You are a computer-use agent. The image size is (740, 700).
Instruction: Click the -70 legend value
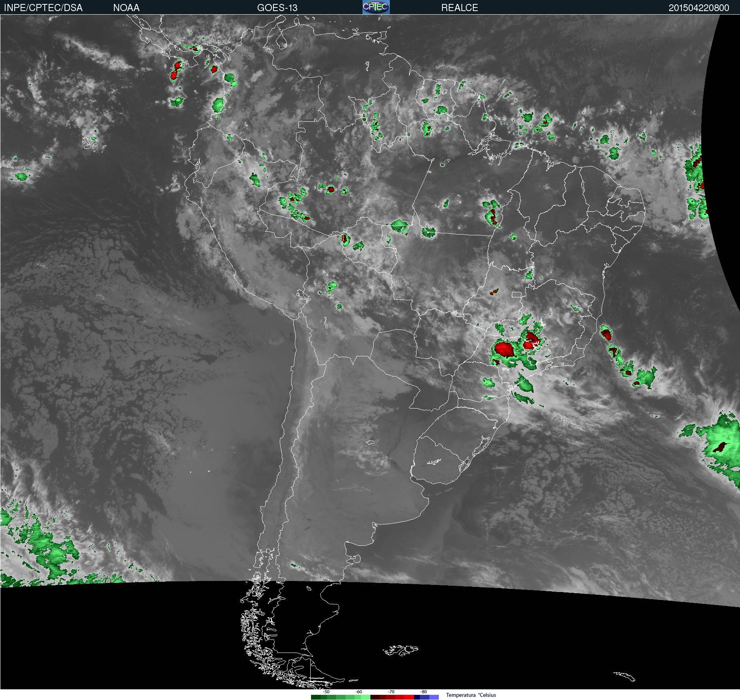(x=391, y=692)
